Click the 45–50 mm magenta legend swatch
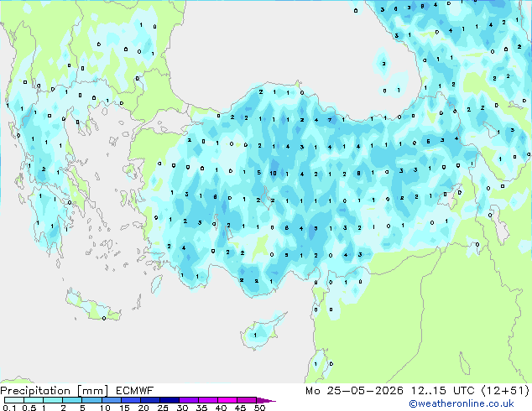This screenshot has width=532, height=411. [247, 400]
